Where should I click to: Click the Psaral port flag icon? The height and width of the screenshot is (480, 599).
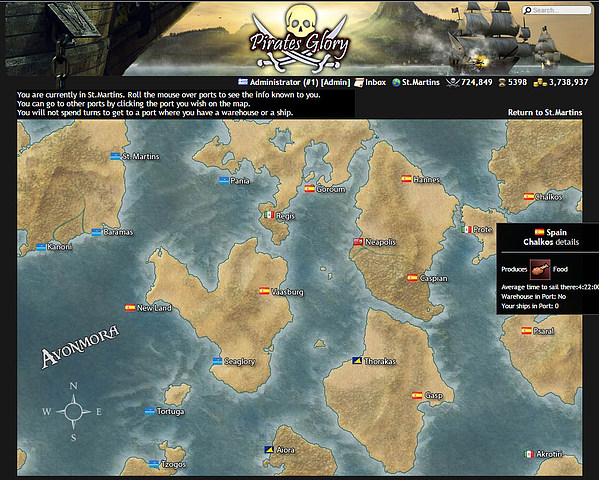pos(526,330)
